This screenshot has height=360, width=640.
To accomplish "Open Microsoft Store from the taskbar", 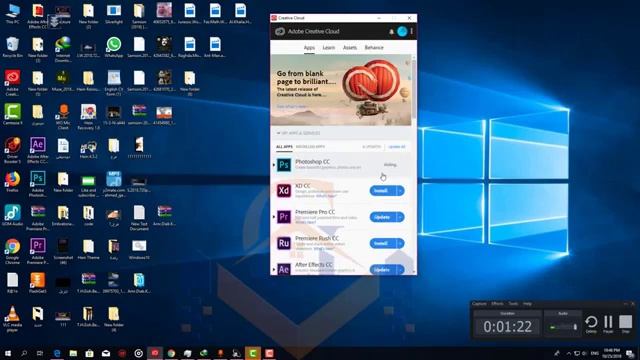I will pos(89,353).
